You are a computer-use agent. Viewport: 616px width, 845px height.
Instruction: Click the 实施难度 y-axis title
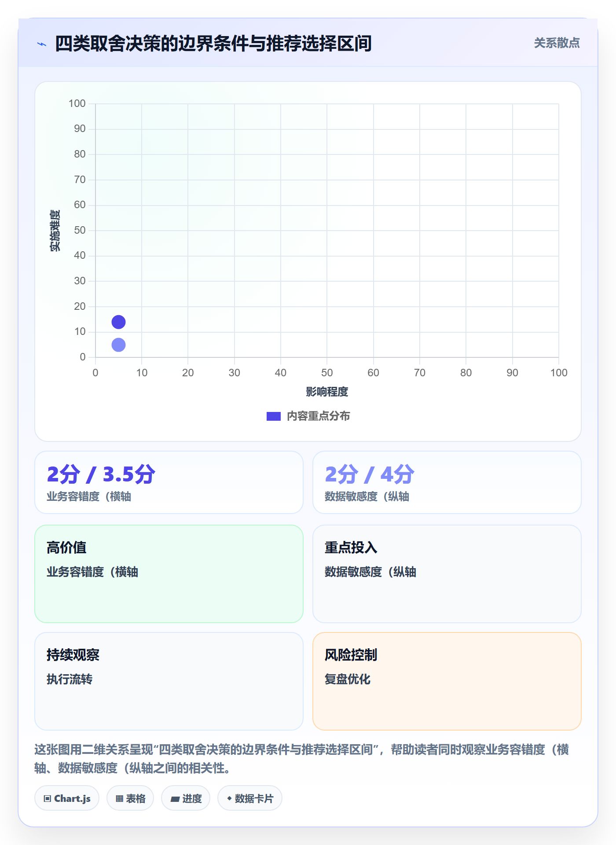point(55,231)
